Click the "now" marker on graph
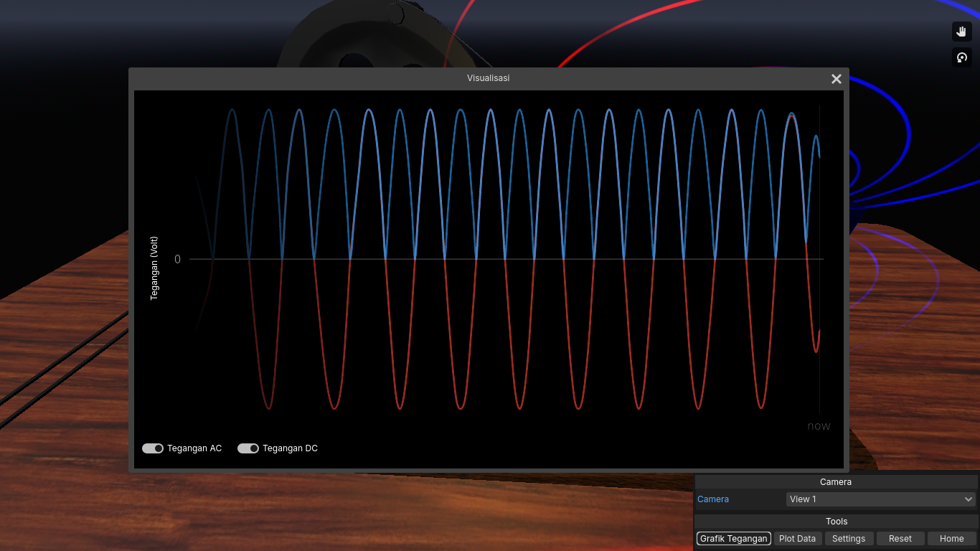Screen dimensions: 980x551 [819, 426]
